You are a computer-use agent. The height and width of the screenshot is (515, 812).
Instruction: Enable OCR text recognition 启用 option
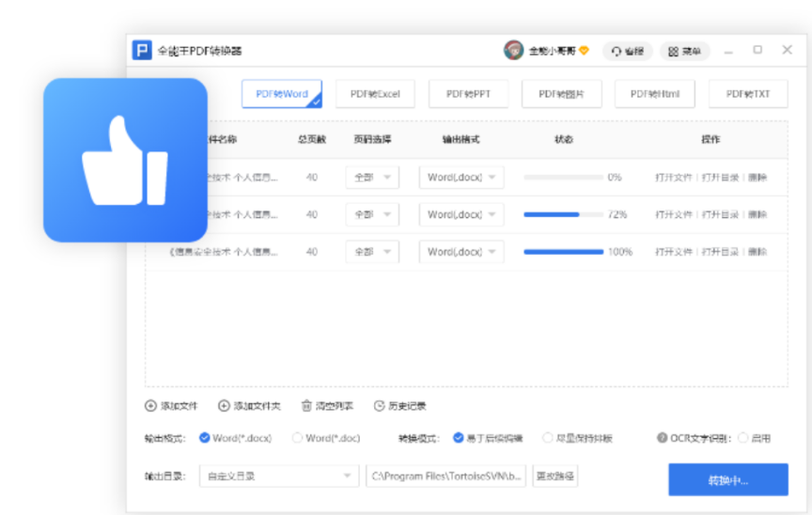tap(743, 438)
